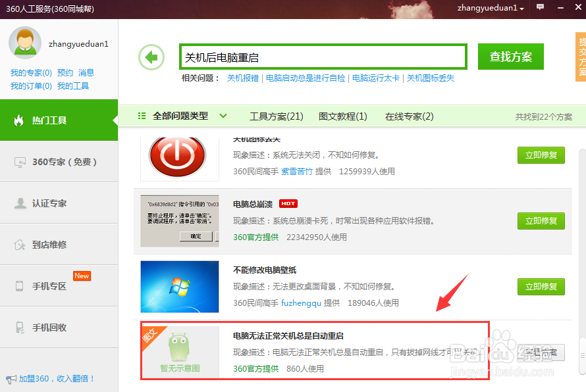Click the username zhangyueduan1 beside avatar
The width and height of the screenshot is (586, 392).
click(78, 44)
